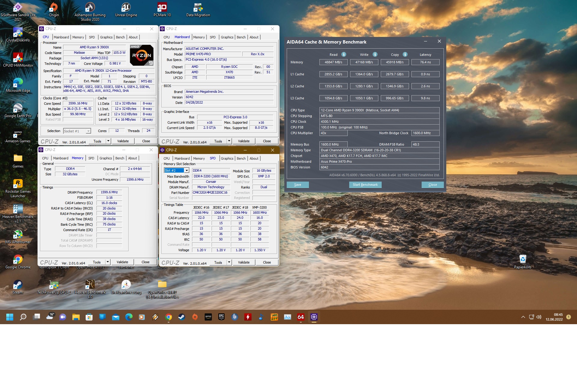Click the BIOS date 04/28/2022
Viewport: 577px width, 392px height.
[229, 102]
